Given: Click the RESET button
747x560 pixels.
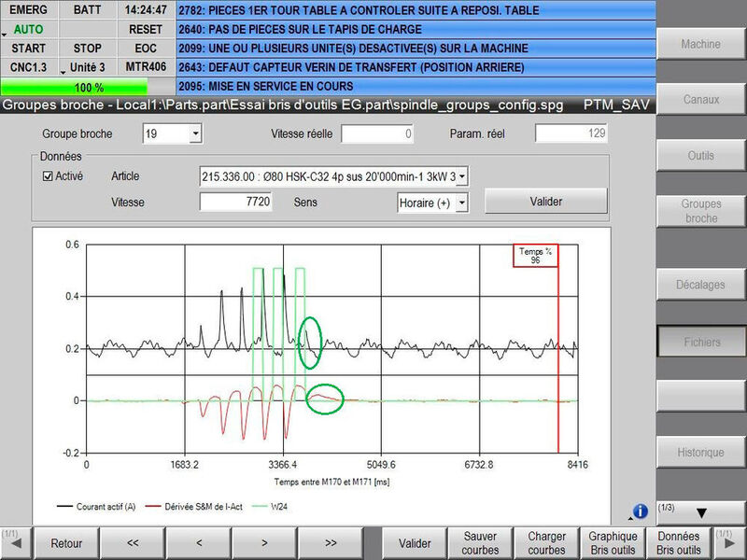Looking at the screenshot, I should [x=146, y=30].
